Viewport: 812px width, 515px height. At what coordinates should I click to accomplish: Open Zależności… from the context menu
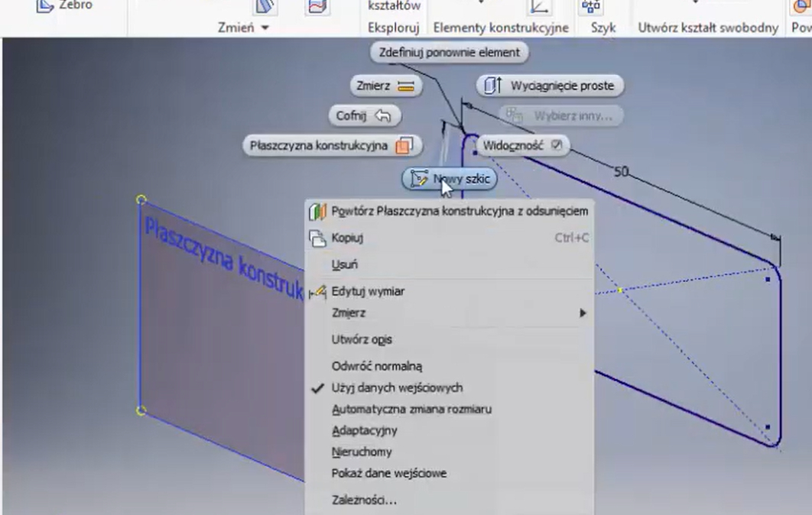point(364,500)
